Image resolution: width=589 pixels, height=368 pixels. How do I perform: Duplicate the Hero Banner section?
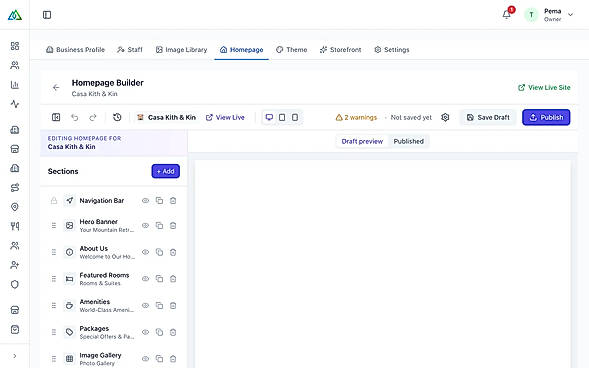tap(160, 226)
